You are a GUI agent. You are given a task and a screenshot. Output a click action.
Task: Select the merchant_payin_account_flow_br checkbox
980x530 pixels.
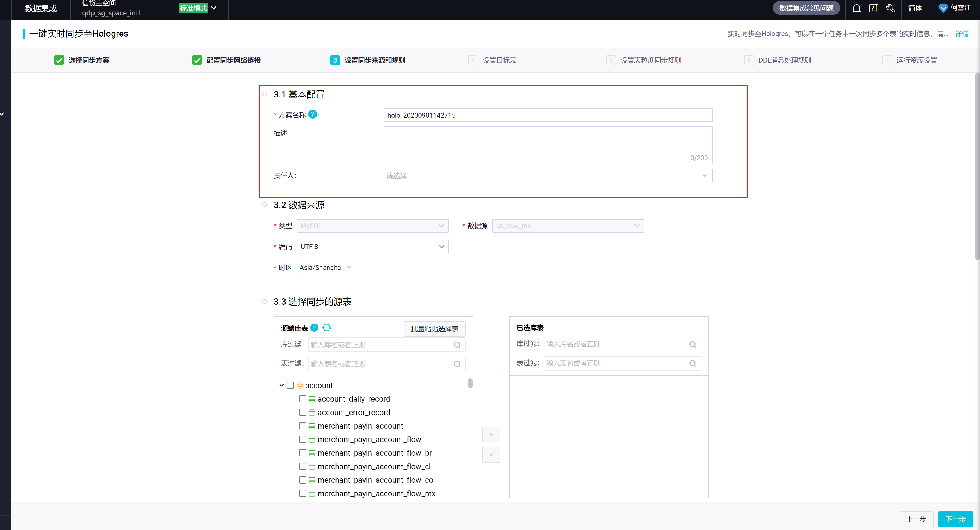click(x=302, y=453)
